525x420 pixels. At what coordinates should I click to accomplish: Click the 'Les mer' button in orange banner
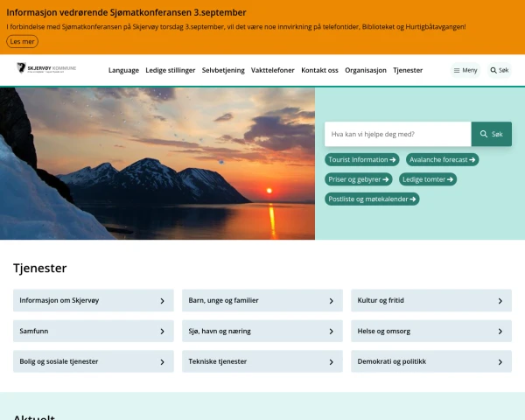(22, 41)
